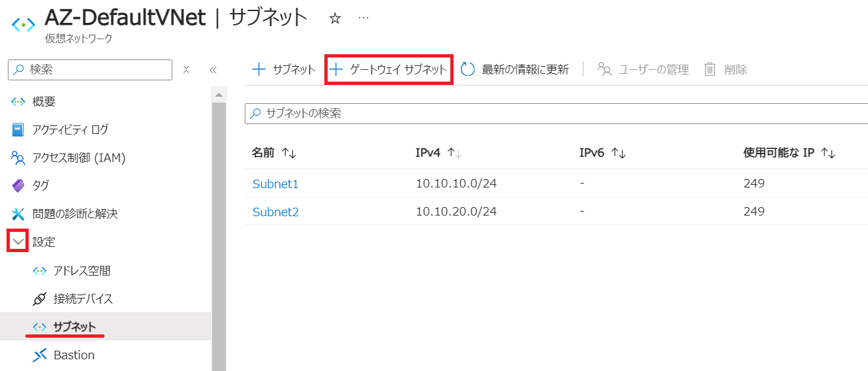This screenshot has width=868, height=371.
Task: Click the IAM people icon
Action: click(18, 157)
